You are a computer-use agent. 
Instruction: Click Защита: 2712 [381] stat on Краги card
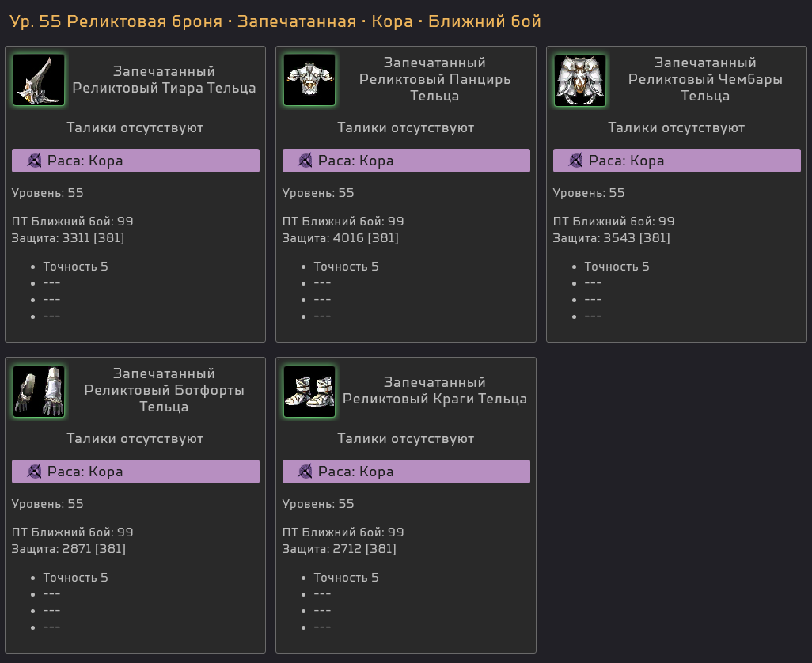[x=340, y=549]
